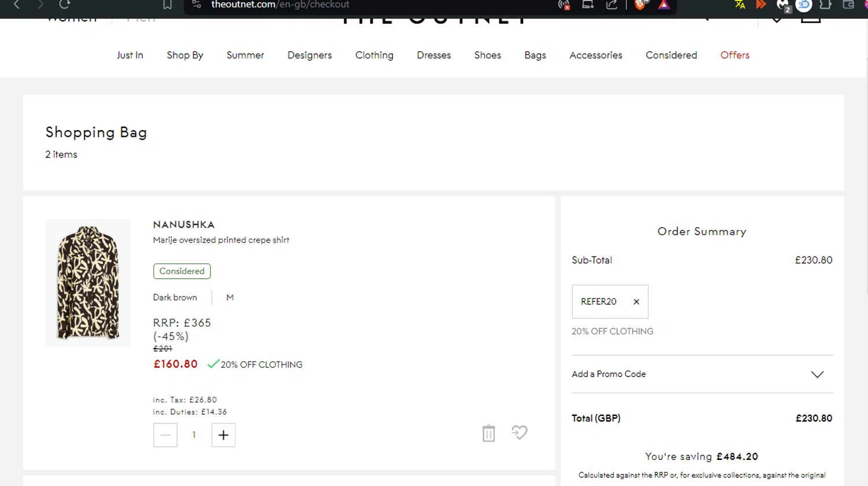Open the Brave wallet icon
Image resolution: width=868 pixels, height=486 pixels.
[x=848, y=5]
